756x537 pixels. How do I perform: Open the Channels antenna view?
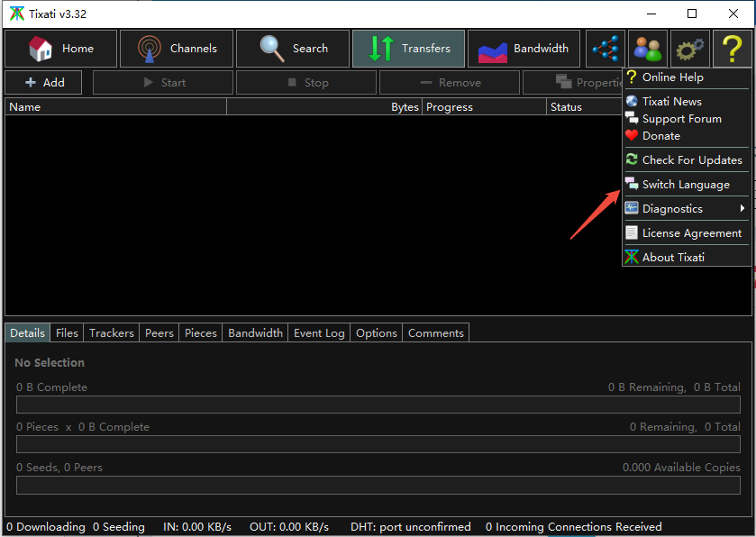tap(177, 49)
